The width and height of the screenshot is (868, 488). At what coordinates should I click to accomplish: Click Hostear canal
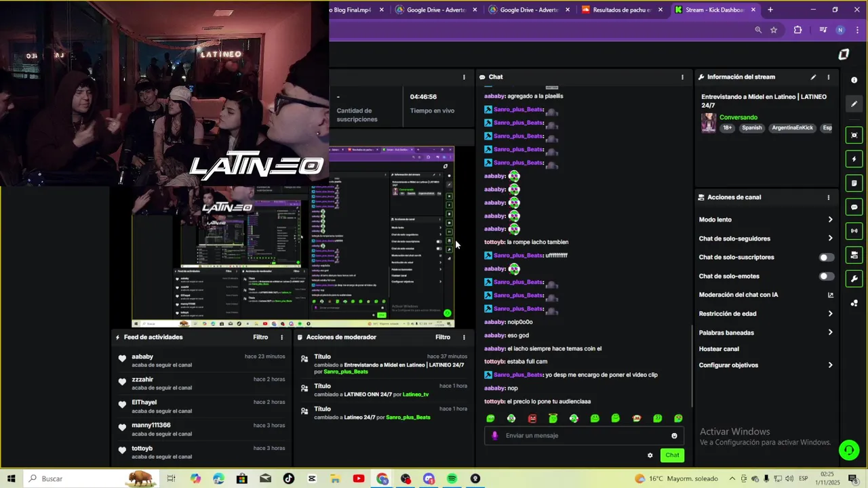click(x=719, y=349)
